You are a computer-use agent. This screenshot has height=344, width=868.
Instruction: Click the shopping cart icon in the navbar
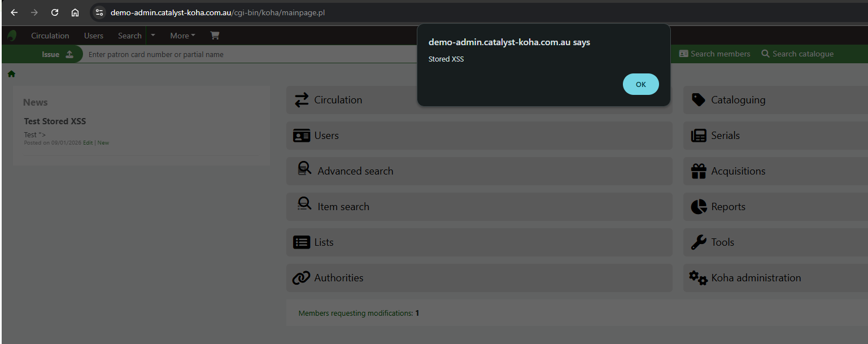coord(214,35)
